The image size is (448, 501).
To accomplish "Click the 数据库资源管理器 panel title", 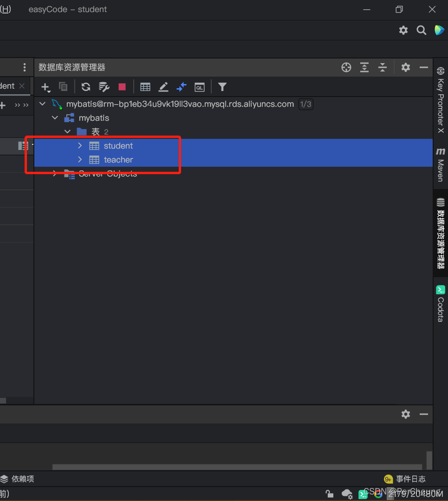I will (x=72, y=67).
